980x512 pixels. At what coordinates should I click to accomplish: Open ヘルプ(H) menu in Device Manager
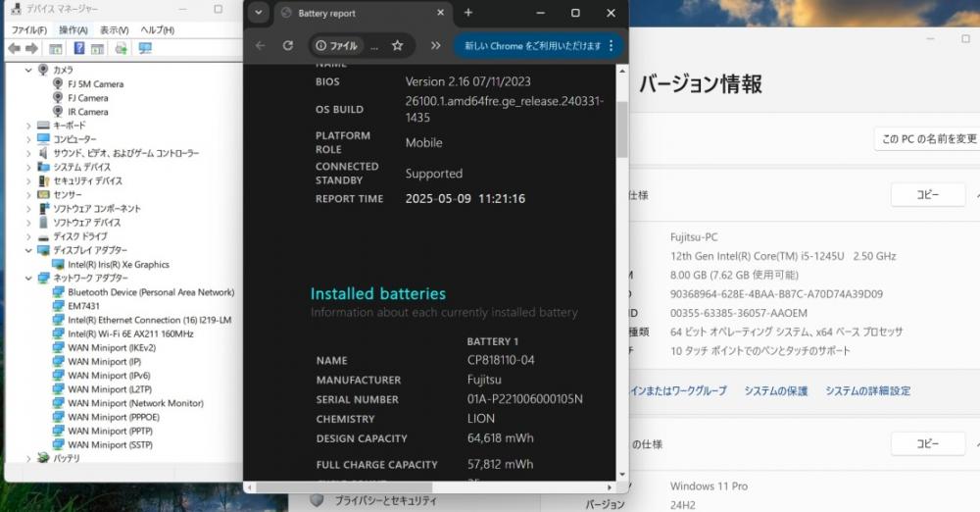(157, 30)
